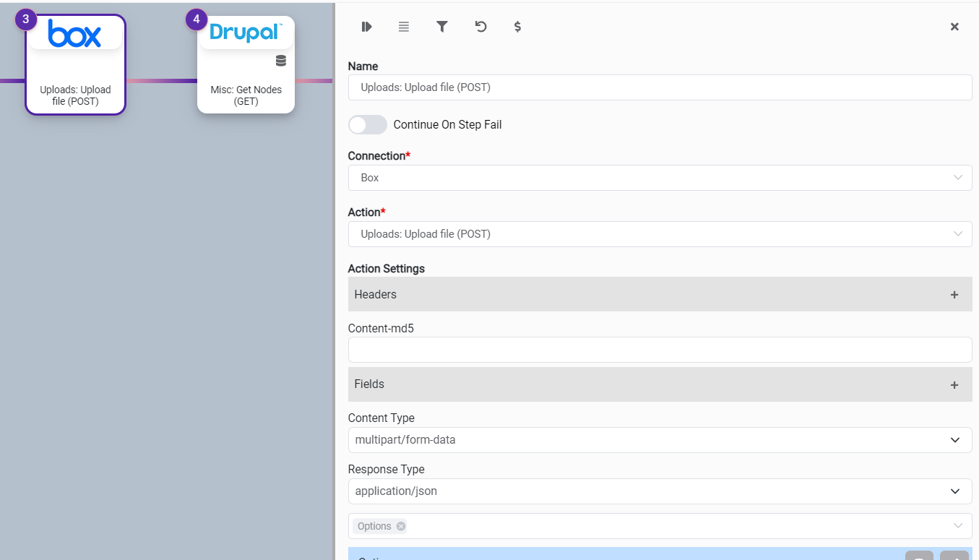The image size is (979, 560).
Task: Click the Content-md5 input field
Action: [x=660, y=350]
